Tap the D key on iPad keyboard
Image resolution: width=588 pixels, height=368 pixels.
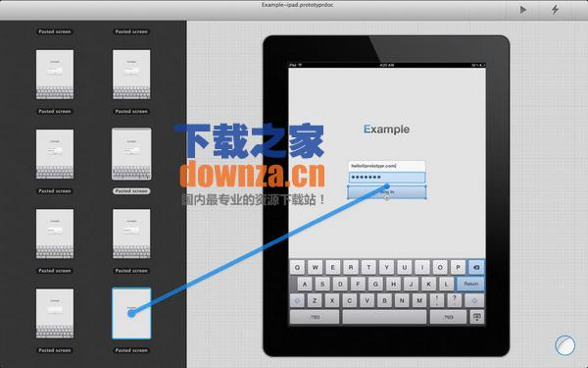coord(340,284)
